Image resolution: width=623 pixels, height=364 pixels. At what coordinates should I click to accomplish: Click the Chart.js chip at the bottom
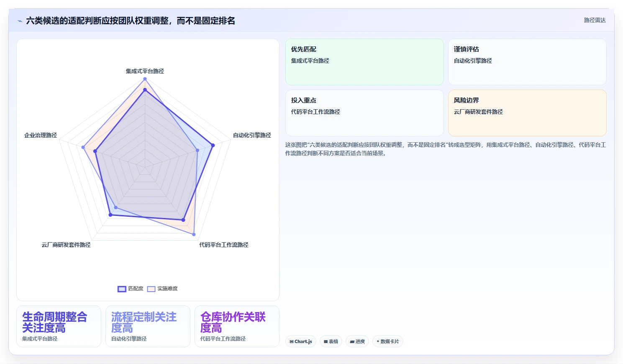tap(301, 341)
